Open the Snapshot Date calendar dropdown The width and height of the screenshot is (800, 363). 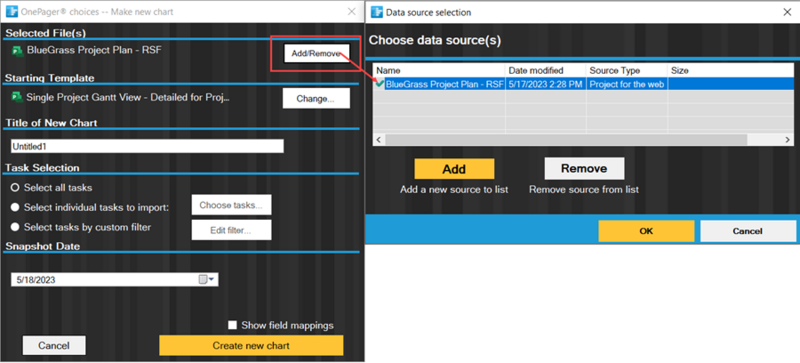(x=208, y=280)
